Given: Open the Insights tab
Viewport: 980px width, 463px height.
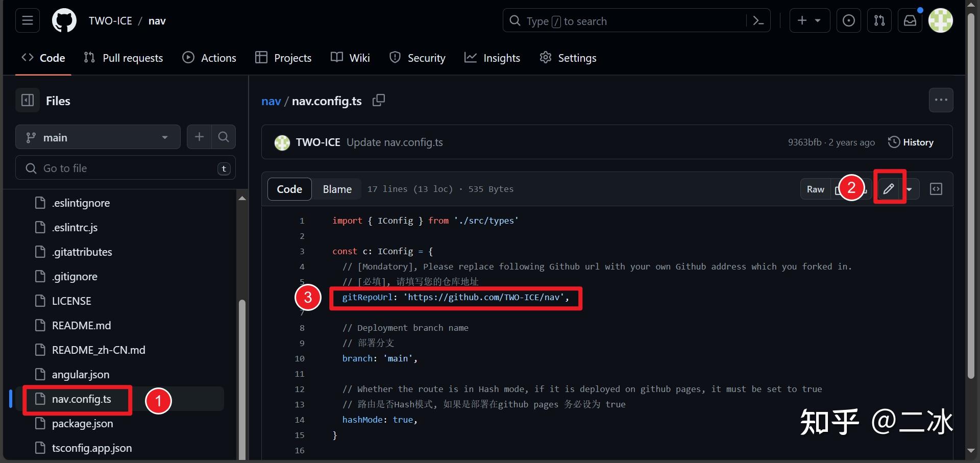Looking at the screenshot, I should pos(492,58).
